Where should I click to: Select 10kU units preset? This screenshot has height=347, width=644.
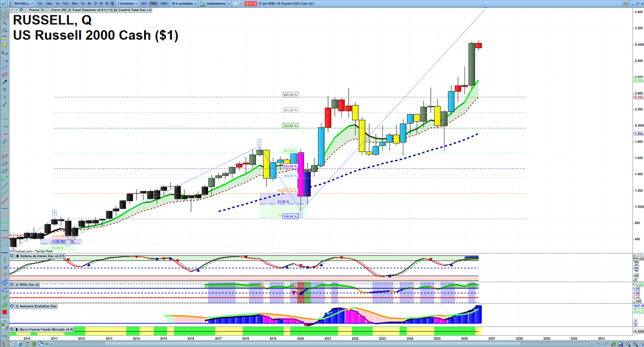tap(153, 4)
